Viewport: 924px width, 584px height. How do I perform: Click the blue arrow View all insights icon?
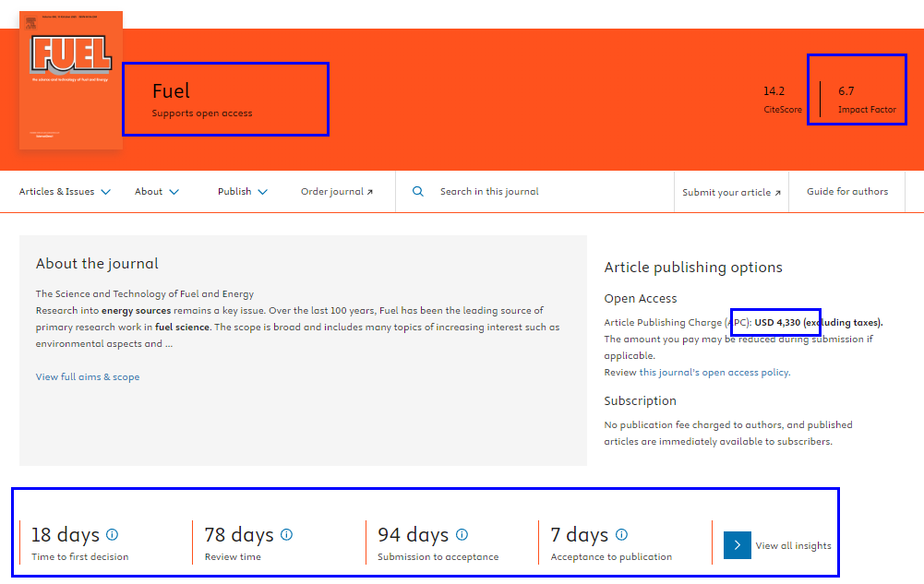(737, 545)
